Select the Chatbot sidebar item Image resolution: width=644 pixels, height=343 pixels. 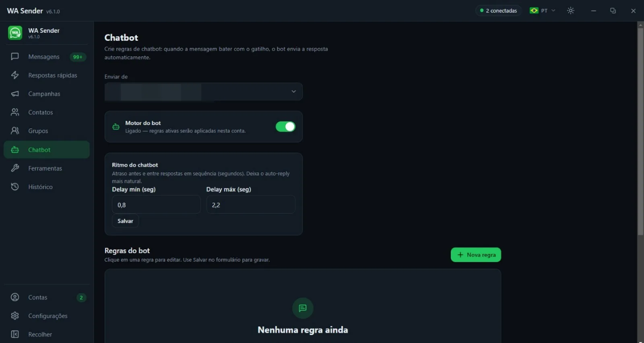pyautogui.click(x=47, y=150)
